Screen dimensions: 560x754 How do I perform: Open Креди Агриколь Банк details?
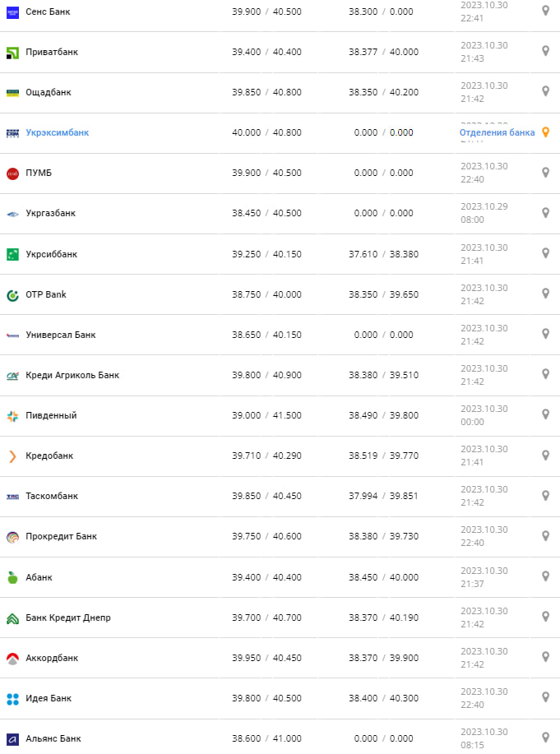click(72, 375)
